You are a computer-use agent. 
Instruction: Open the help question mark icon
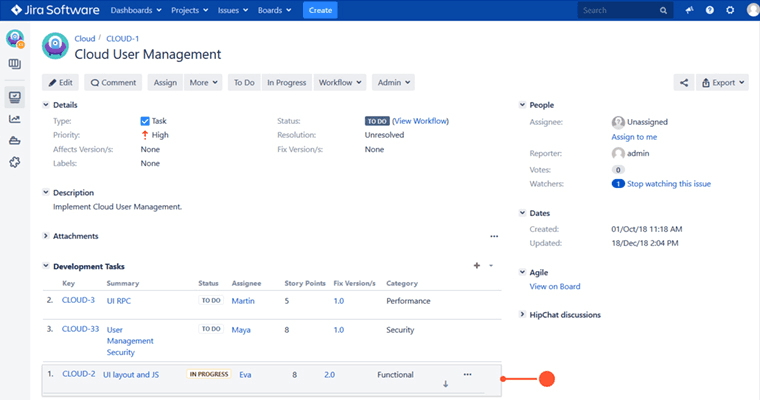click(710, 10)
